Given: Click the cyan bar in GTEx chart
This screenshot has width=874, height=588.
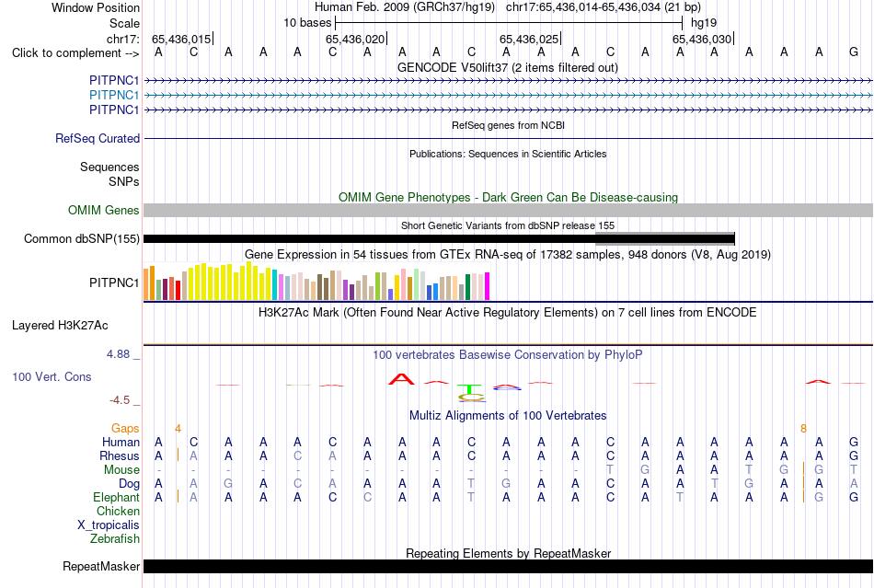Looking at the screenshot, I should [275, 285].
